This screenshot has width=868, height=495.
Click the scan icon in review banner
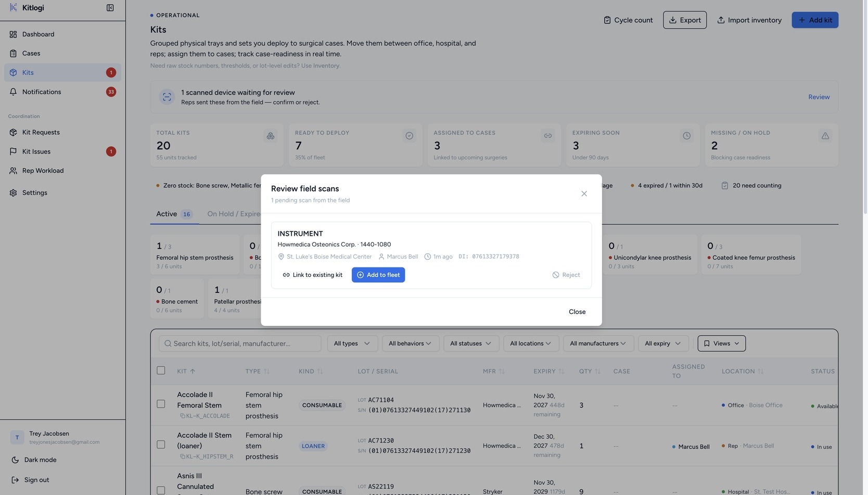(167, 97)
